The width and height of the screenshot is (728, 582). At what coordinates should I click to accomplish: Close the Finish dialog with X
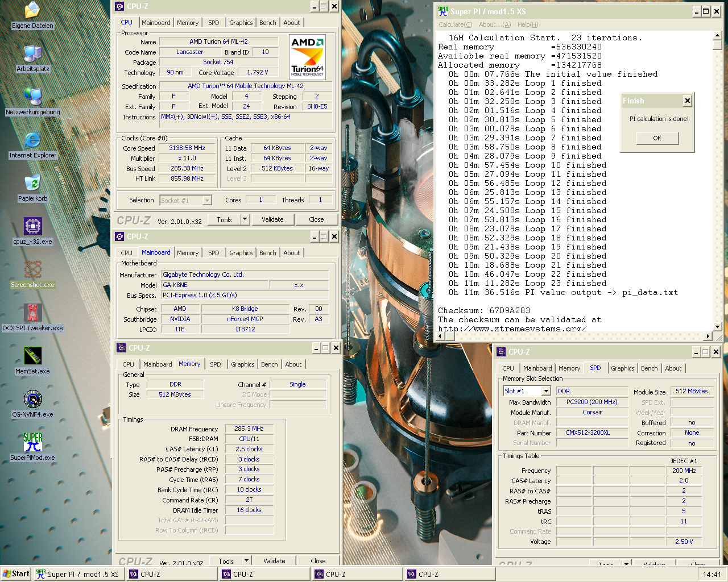click(688, 101)
